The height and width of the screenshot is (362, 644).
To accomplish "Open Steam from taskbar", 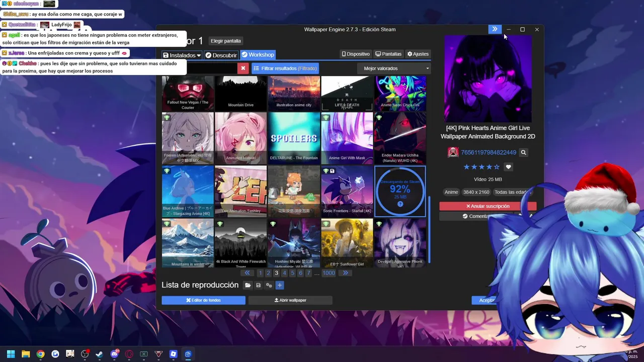I will (100, 354).
